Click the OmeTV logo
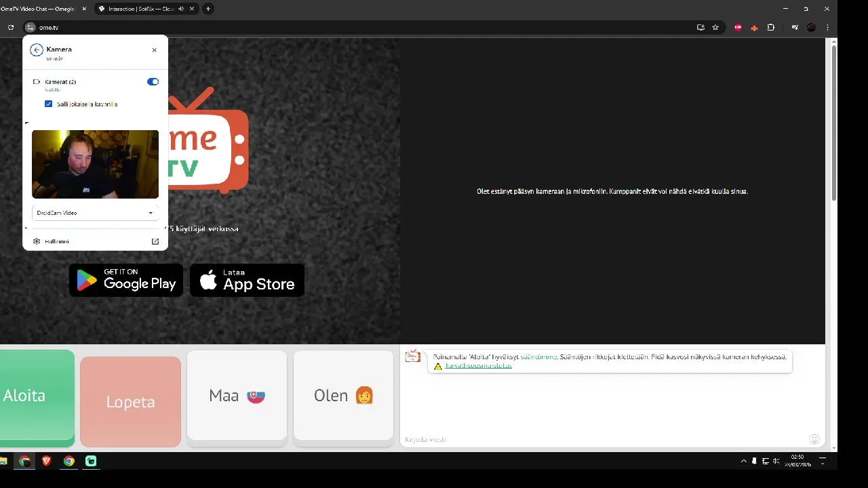 point(208,141)
